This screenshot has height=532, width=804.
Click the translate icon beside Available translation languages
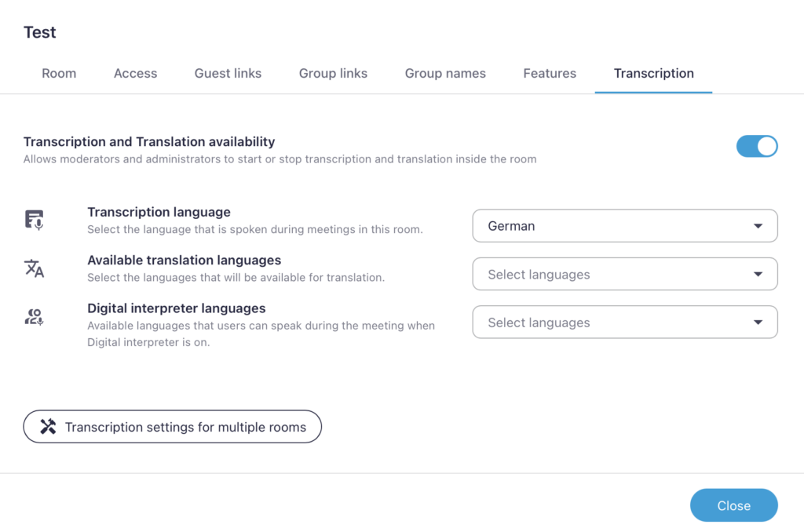(33, 268)
